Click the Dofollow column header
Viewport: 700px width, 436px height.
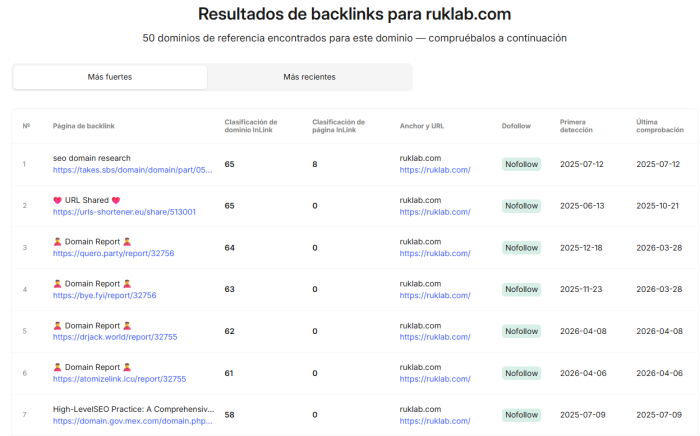[x=516, y=126]
